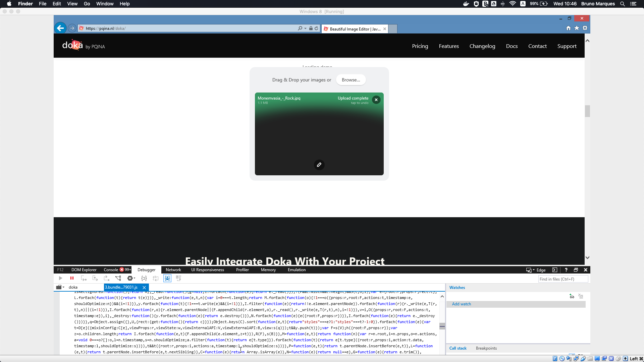Open the UI Responsiveness tab
This screenshot has width=644, height=362.
tap(208, 270)
